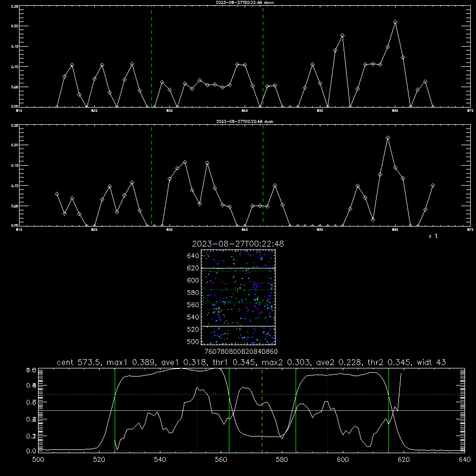Click the highest diamond point in dusk plot
This screenshot has height=476, width=476.
click(387, 138)
